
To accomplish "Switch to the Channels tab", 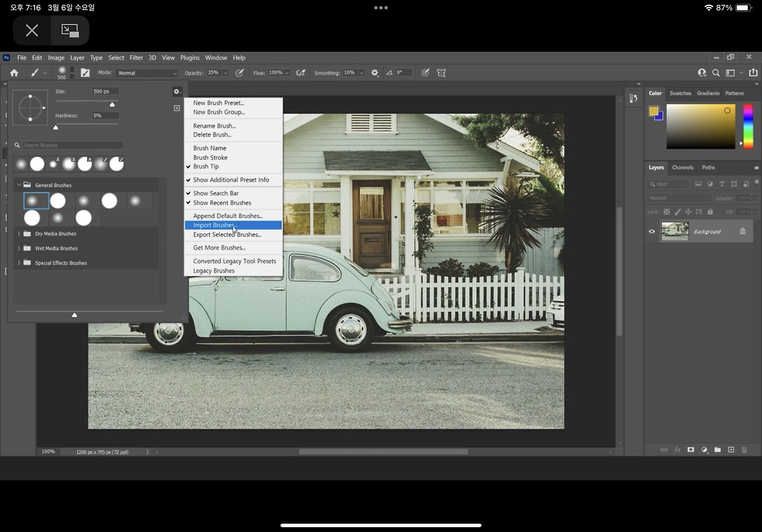I will point(682,168).
